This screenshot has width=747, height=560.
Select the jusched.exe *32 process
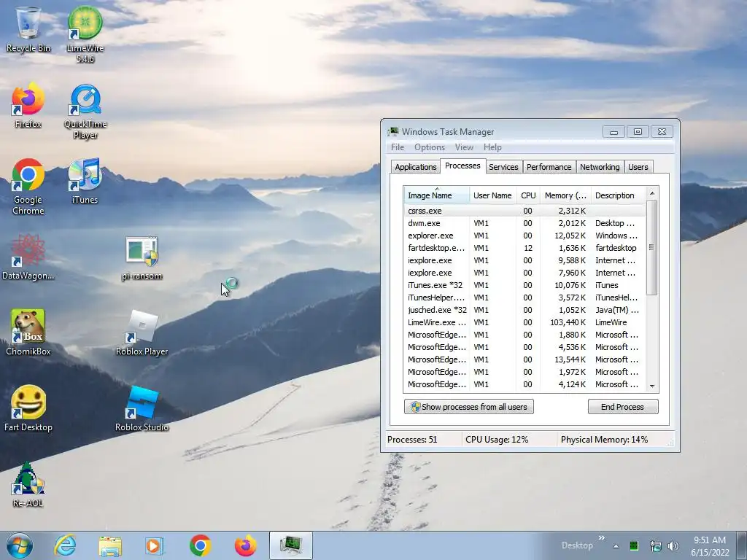(525, 309)
